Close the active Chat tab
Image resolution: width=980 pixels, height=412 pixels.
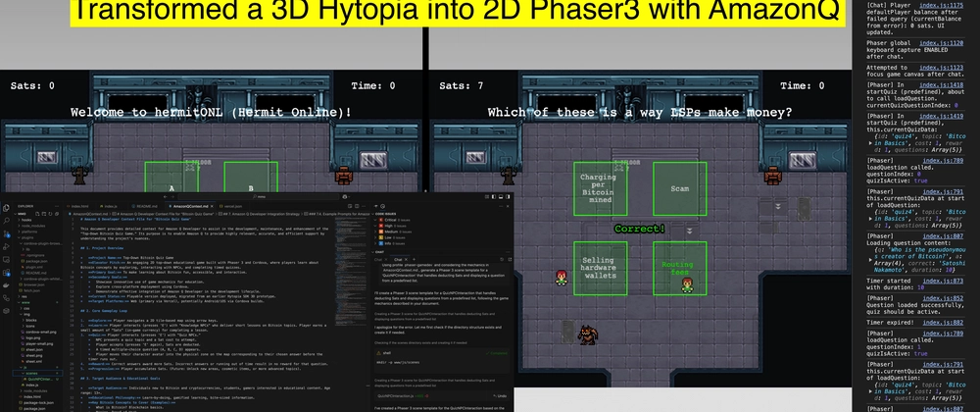(407, 259)
